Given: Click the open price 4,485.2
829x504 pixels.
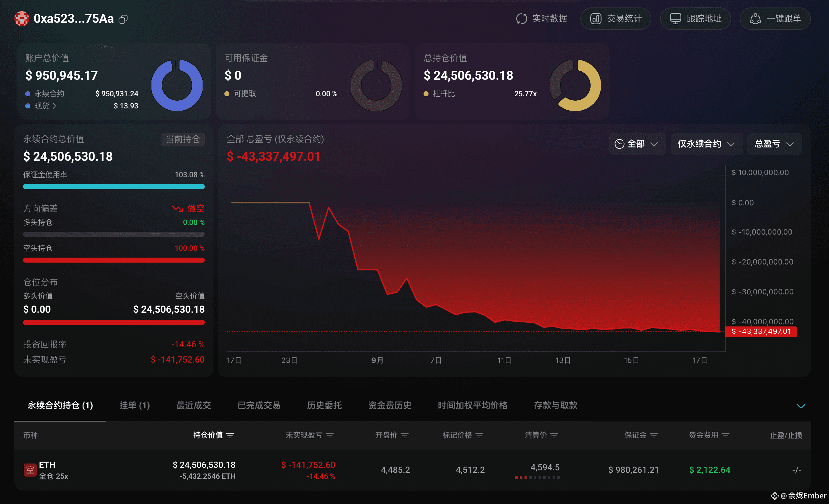Looking at the screenshot, I should (395, 470).
